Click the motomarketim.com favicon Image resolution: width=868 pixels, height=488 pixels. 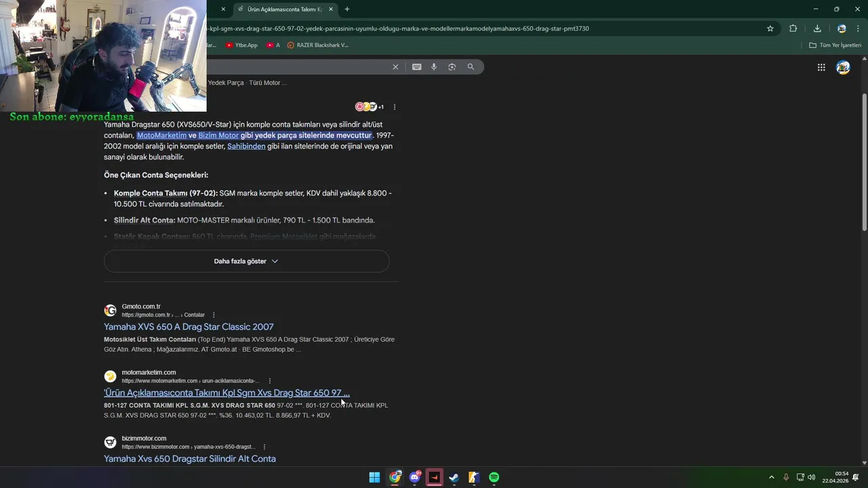tap(110, 376)
